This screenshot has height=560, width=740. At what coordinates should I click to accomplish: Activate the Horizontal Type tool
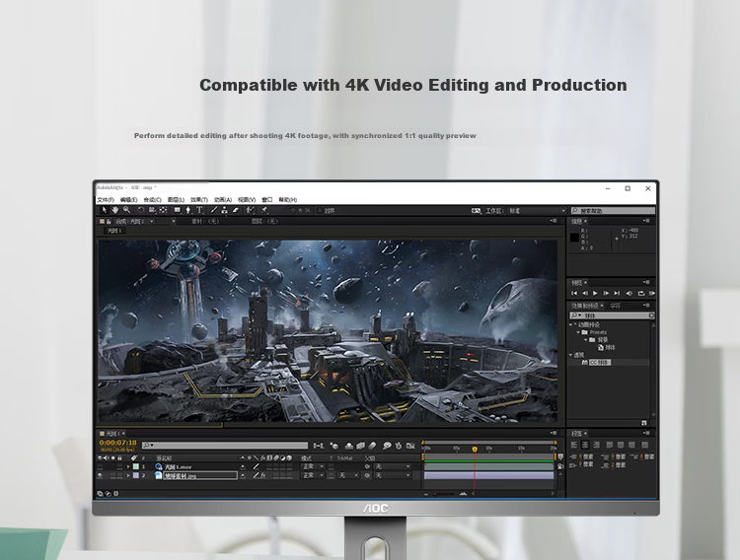point(199,210)
